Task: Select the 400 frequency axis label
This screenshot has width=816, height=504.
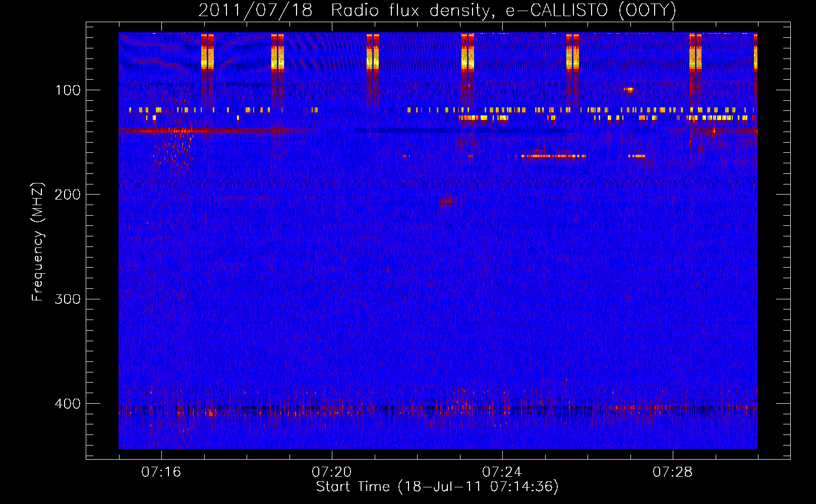Action: [x=68, y=404]
